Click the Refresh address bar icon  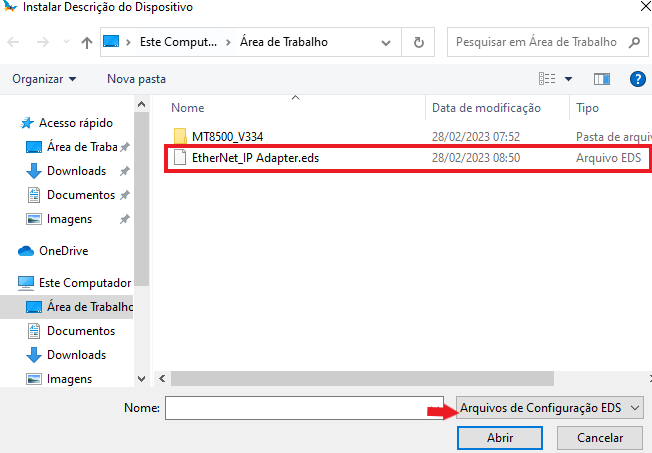(418, 43)
